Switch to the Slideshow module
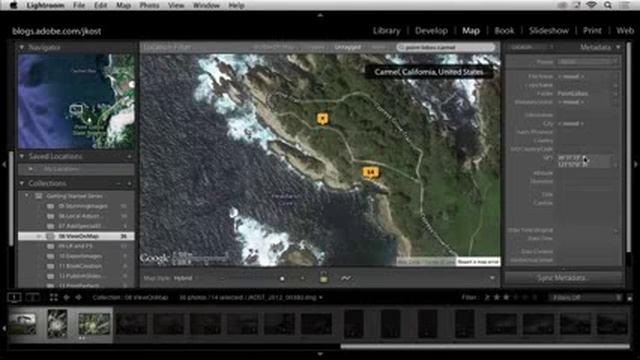The height and width of the screenshot is (360, 640). tap(549, 31)
